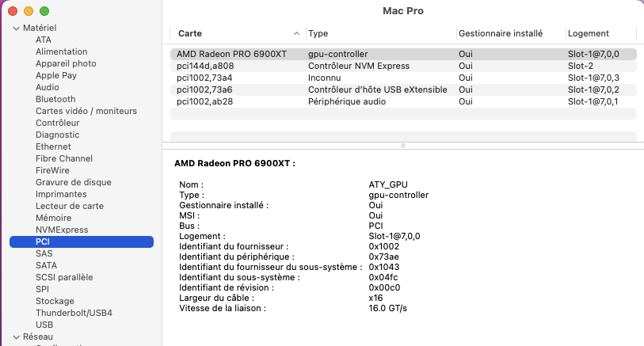This screenshot has width=644, height=346.
Task: Open the Ethernet sidebar entry
Action: point(53,146)
